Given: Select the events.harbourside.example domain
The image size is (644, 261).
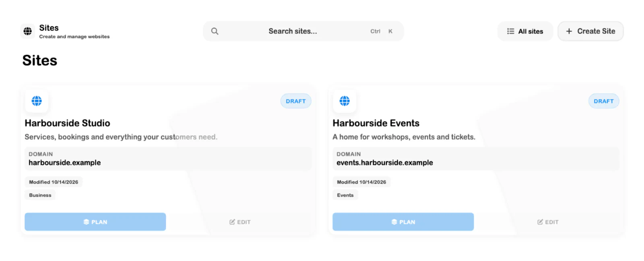Looking at the screenshot, I should [x=385, y=163].
